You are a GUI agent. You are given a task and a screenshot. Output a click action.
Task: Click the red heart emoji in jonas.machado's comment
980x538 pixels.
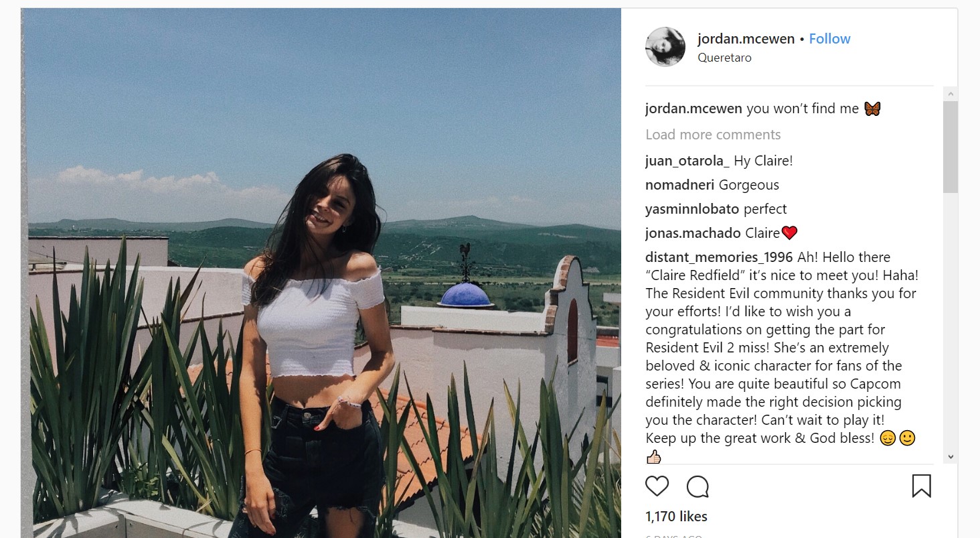point(789,233)
